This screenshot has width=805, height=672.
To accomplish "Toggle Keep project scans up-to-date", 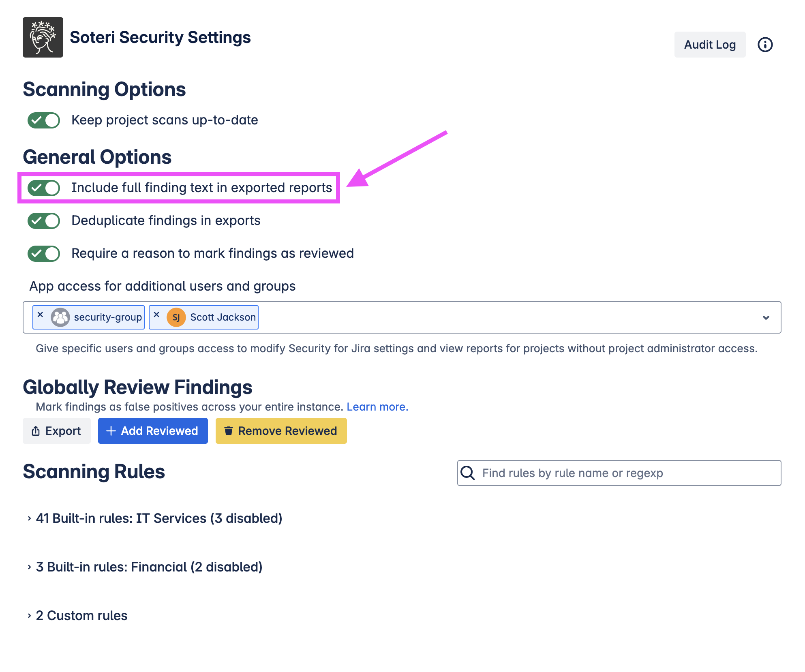I will point(44,120).
